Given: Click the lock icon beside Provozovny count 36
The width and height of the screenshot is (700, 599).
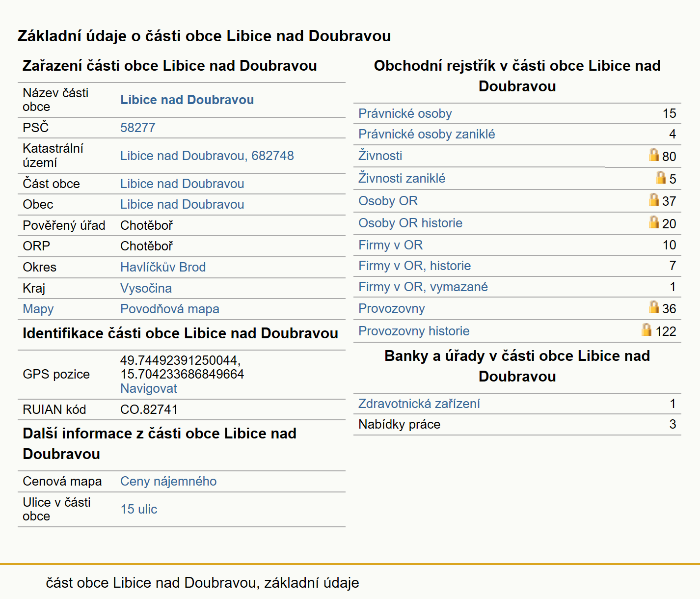Looking at the screenshot, I should [x=653, y=307].
